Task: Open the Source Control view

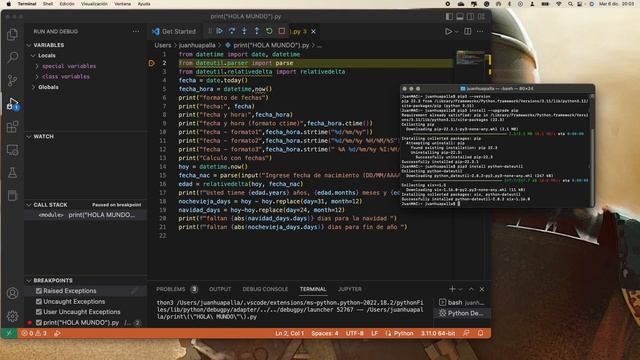Action: click(x=12, y=80)
